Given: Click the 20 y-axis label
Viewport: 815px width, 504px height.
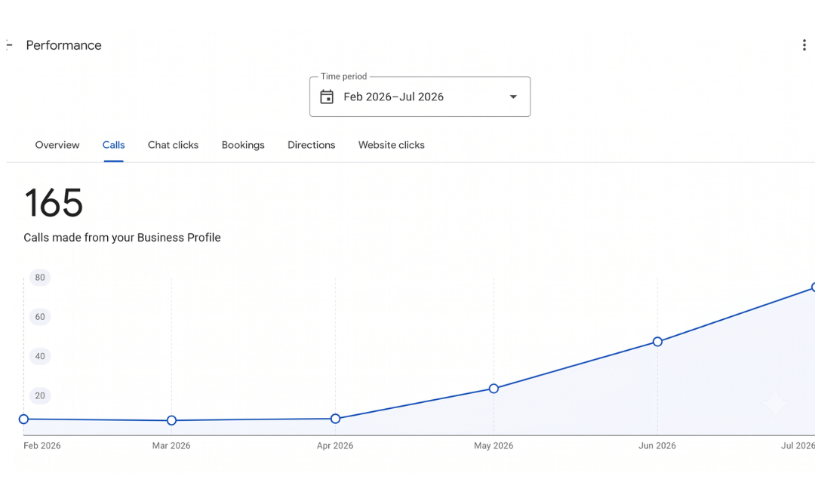Looking at the screenshot, I should coord(40,396).
